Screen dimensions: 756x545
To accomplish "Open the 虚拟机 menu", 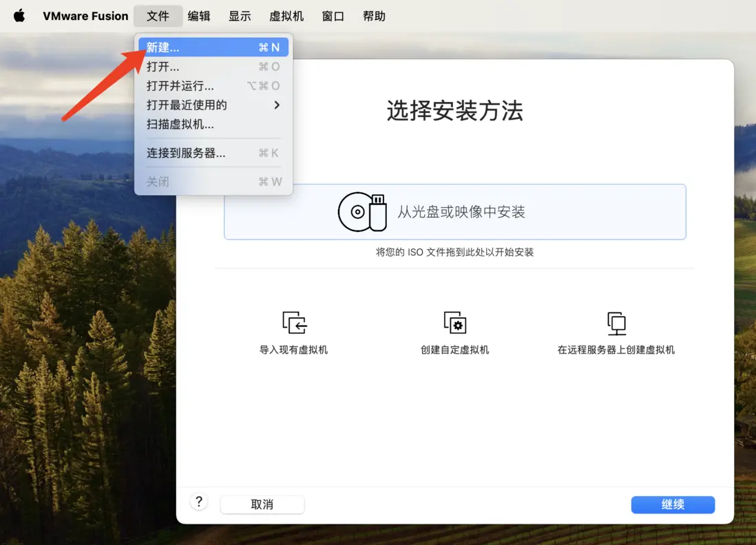I will point(286,16).
